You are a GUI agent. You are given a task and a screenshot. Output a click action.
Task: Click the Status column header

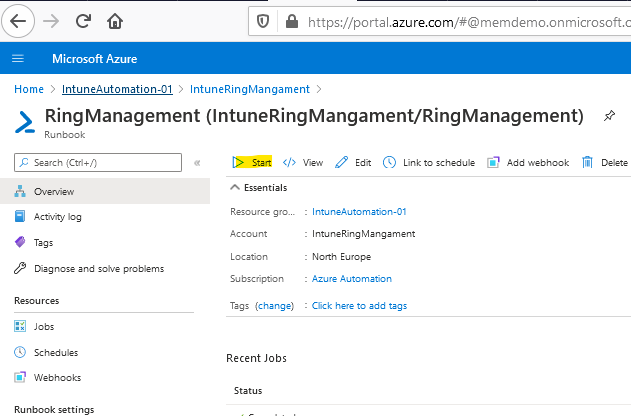(x=248, y=391)
